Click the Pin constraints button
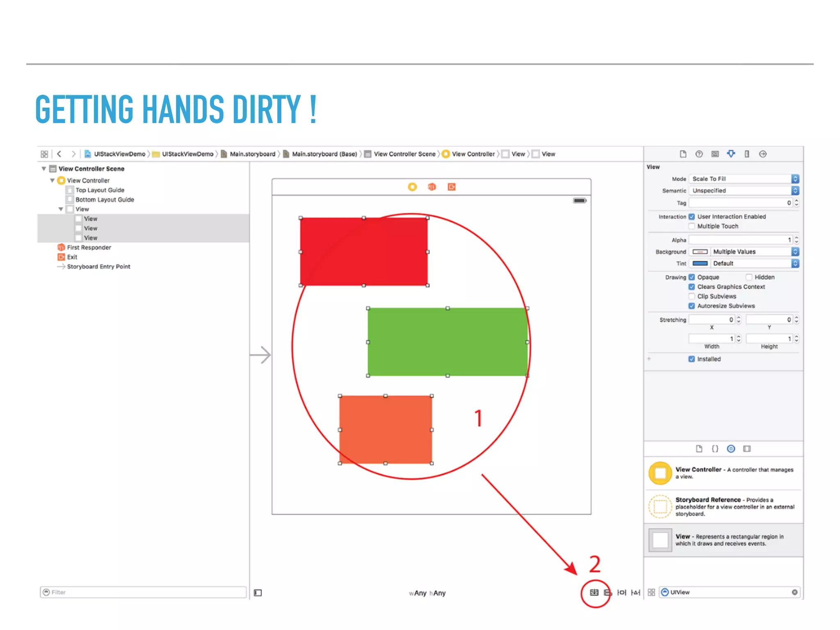The height and width of the screenshot is (630, 840). [x=622, y=592]
